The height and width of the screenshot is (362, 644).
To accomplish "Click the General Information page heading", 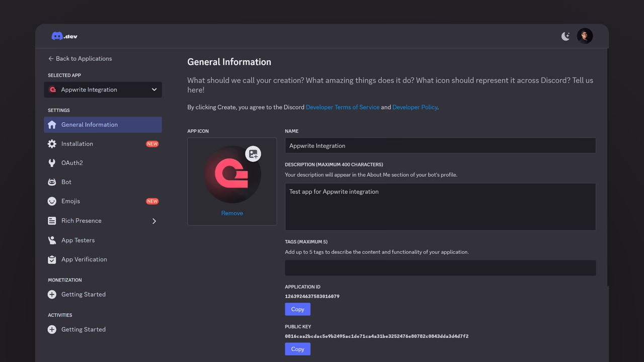I will tap(229, 62).
